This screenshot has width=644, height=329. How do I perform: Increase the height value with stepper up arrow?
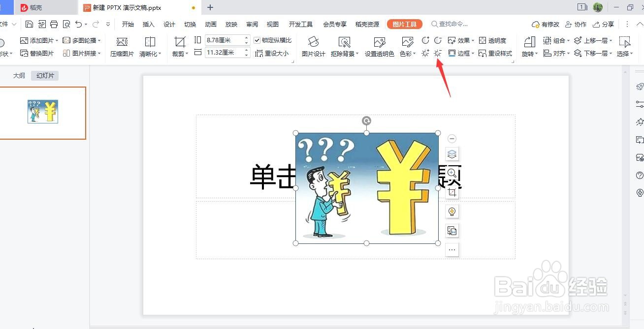247,38
